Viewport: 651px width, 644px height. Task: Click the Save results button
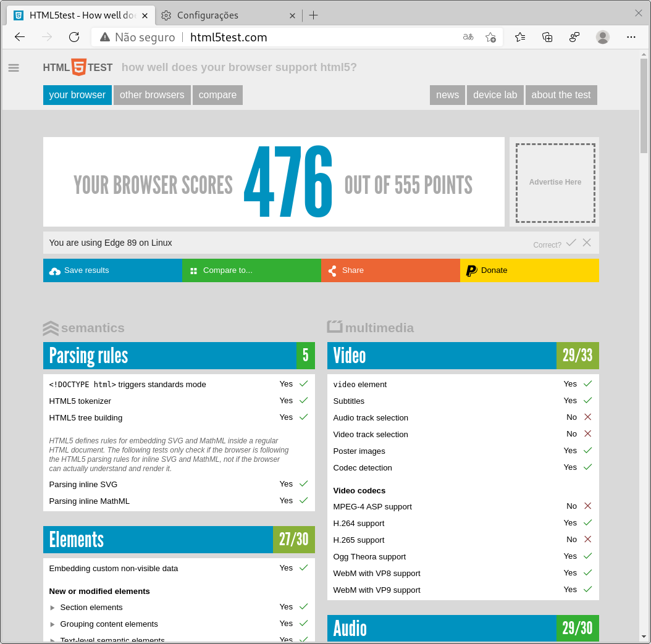point(112,270)
